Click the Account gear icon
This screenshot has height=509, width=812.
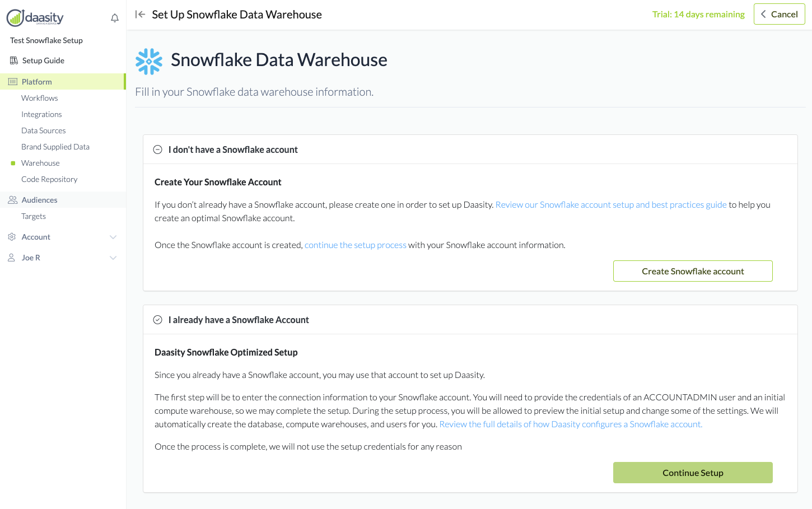click(x=12, y=237)
